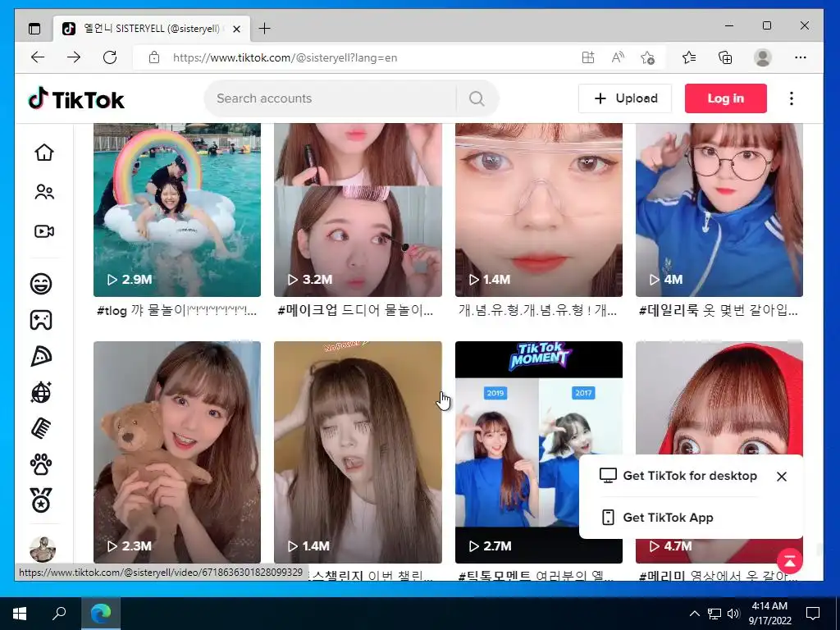Close the Get TikTok for desktop popup

(x=782, y=477)
